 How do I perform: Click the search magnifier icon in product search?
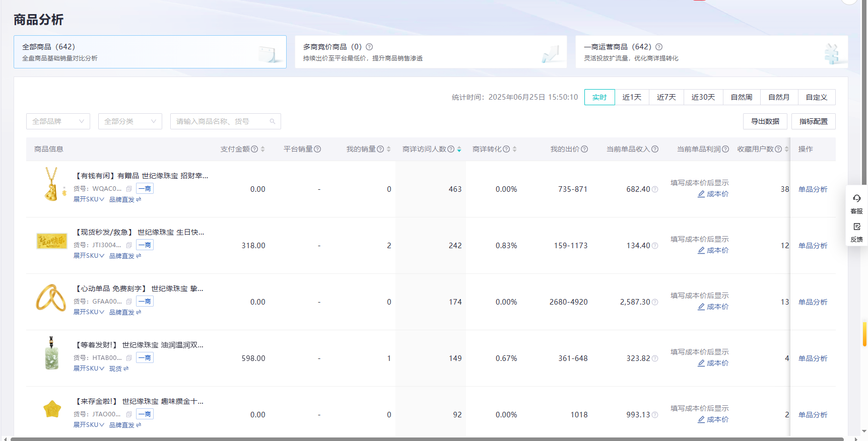pos(272,121)
